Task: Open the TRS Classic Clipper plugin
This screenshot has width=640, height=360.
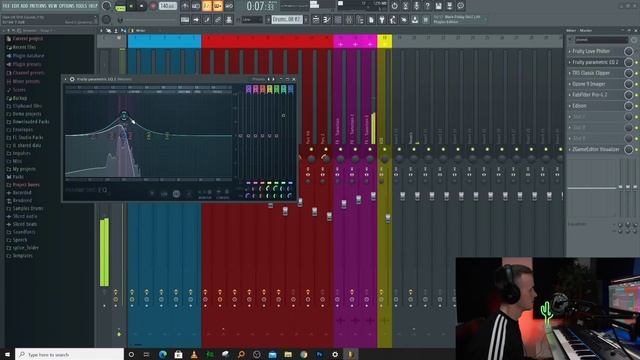Action: pyautogui.click(x=591, y=73)
